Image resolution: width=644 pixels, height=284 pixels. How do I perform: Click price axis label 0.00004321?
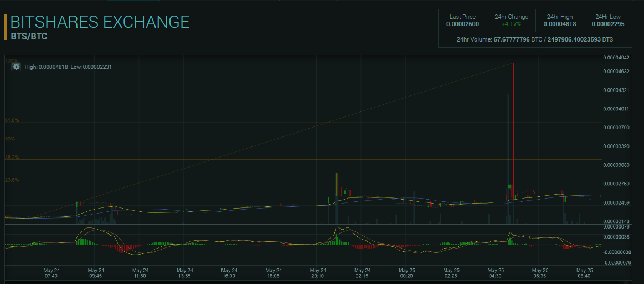[x=616, y=90]
